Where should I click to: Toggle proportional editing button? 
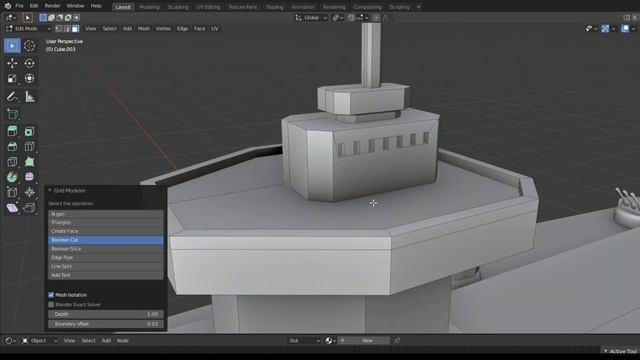pos(376,18)
